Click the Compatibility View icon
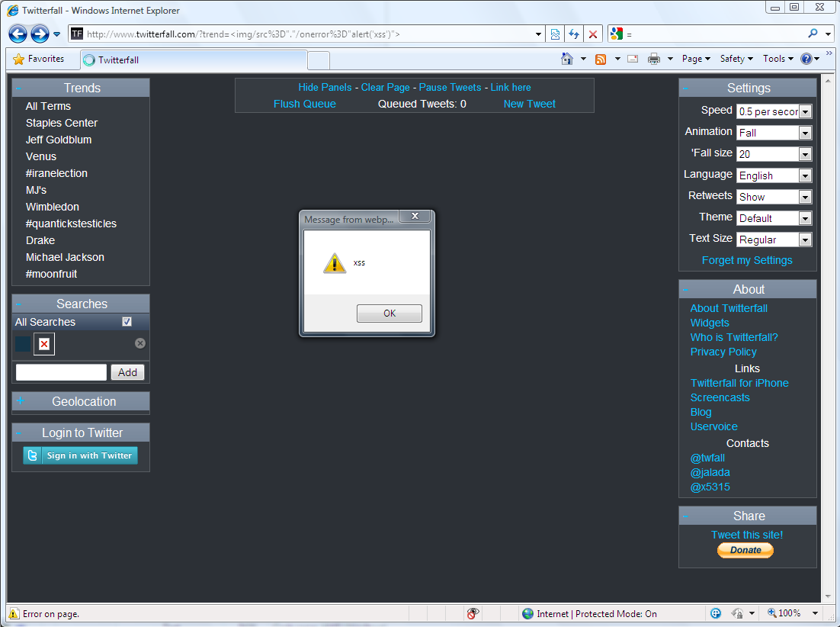The width and height of the screenshot is (840, 627). click(556, 34)
